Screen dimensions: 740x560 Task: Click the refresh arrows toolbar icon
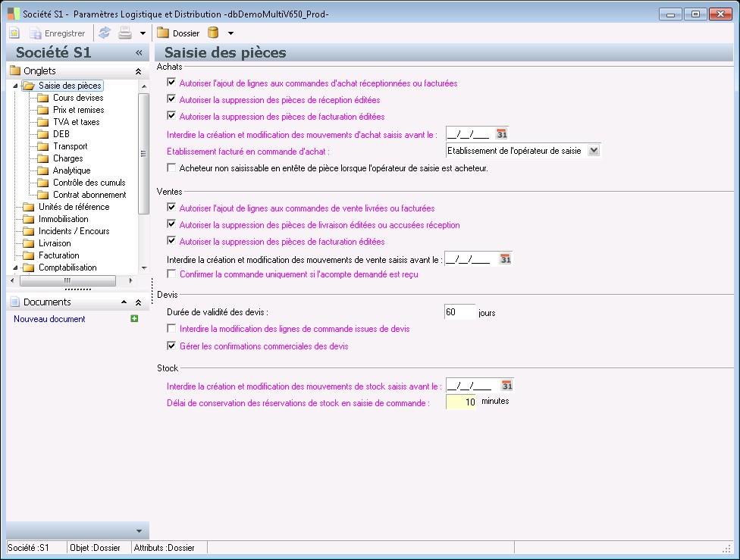tap(105, 33)
